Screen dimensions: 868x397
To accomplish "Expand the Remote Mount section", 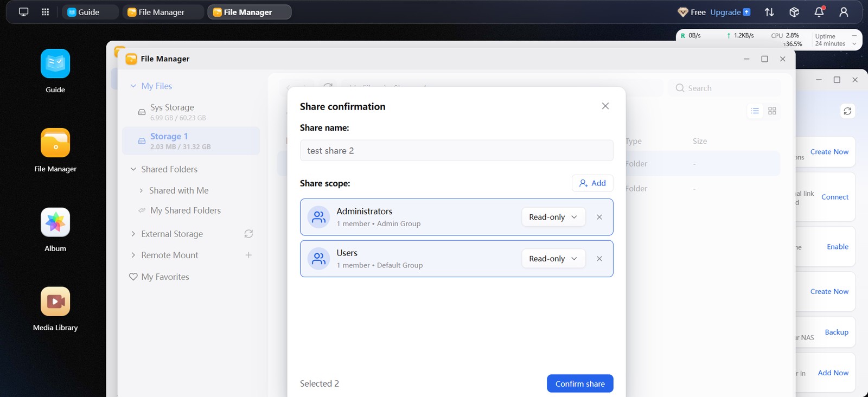I will click(133, 255).
